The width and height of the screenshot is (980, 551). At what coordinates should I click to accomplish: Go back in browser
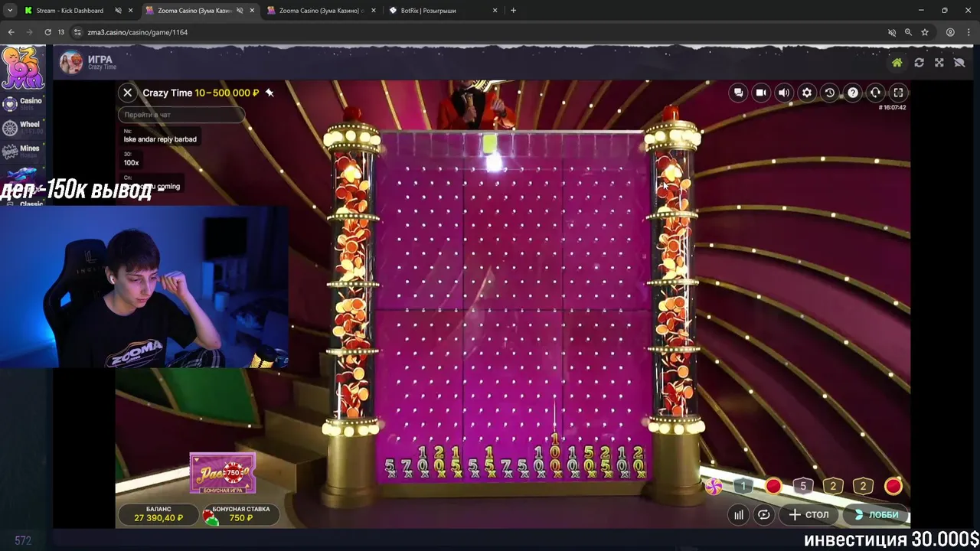[11, 32]
